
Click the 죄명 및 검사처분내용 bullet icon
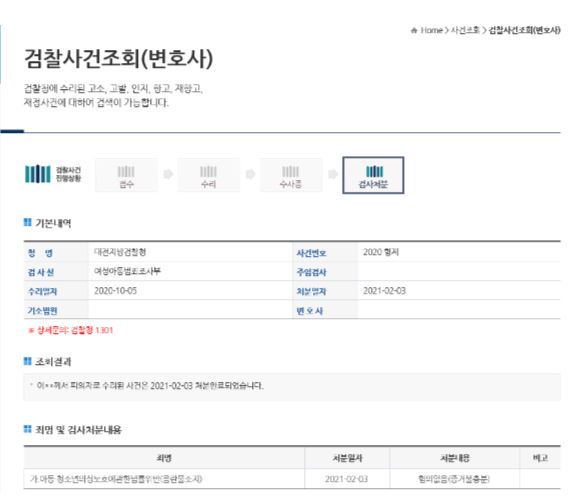[27, 429]
